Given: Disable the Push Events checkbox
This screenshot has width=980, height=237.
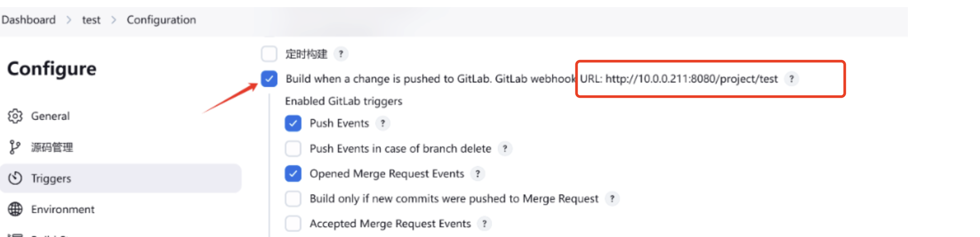Looking at the screenshot, I should pyautogui.click(x=293, y=123).
